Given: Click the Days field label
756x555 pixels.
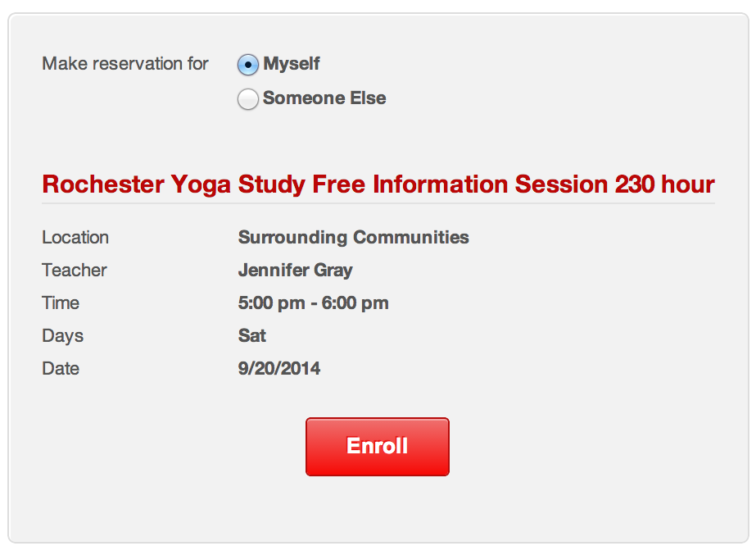Looking at the screenshot, I should (x=63, y=336).
